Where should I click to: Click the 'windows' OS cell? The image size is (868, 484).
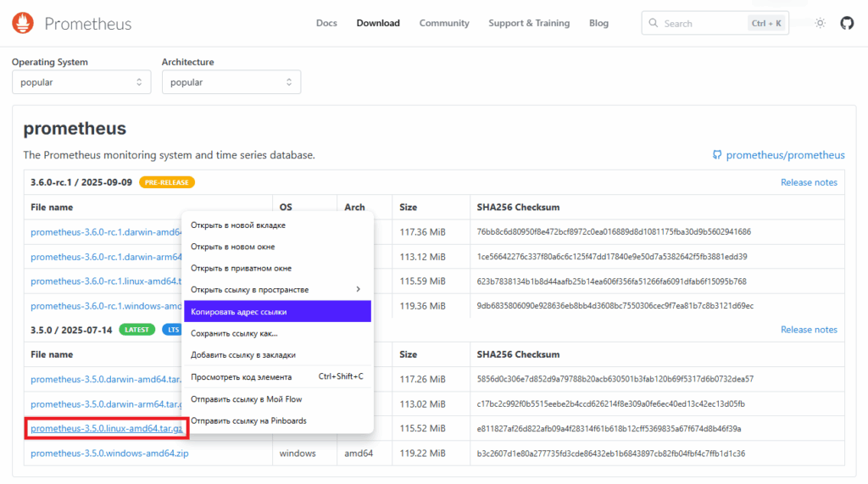298,453
